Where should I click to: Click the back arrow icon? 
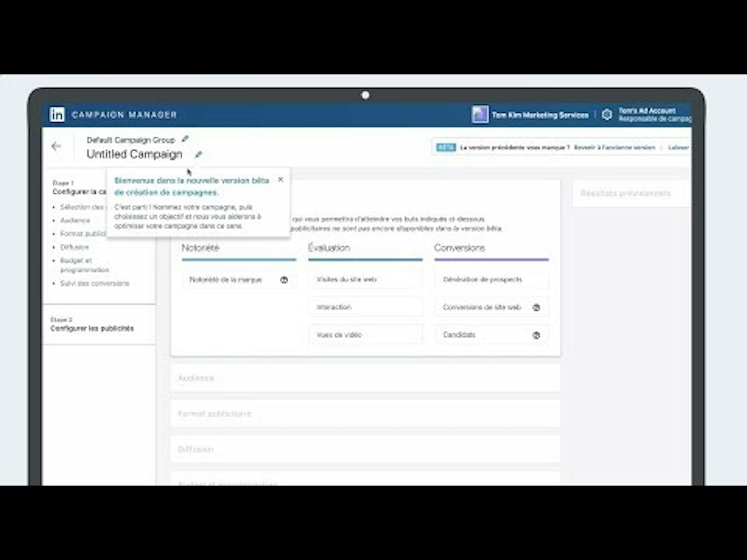[56, 146]
